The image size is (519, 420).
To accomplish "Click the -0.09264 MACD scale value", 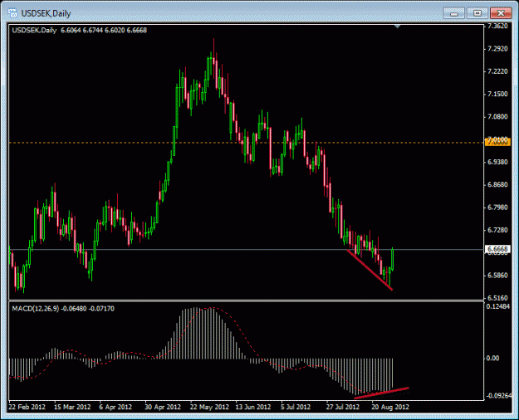I will [x=499, y=395].
